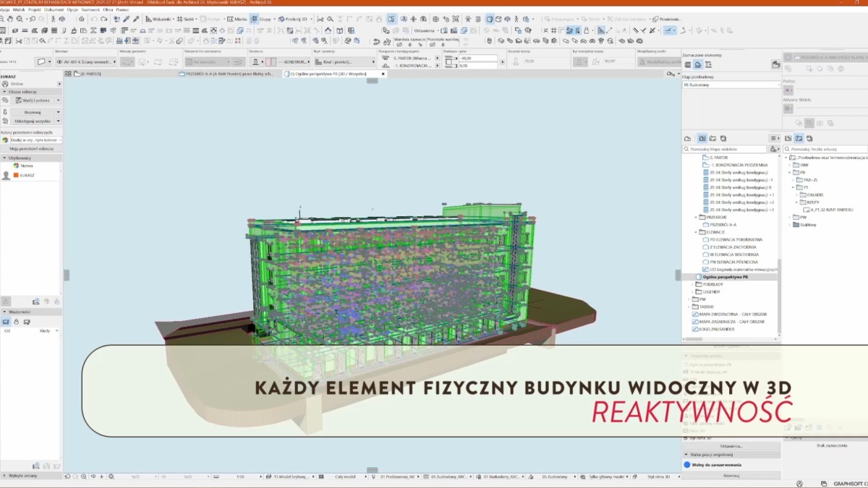
Task: Switch navigator to Layout Book icon
Action: coord(712,138)
